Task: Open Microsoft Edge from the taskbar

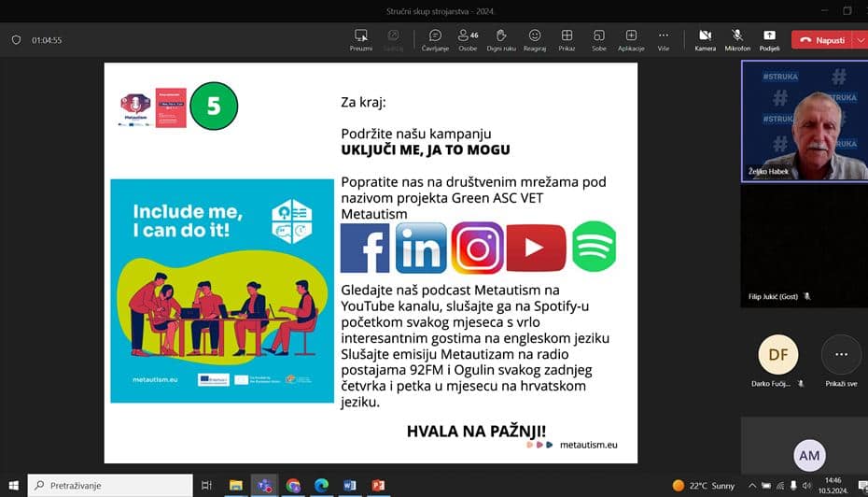Action: (322, 486)
